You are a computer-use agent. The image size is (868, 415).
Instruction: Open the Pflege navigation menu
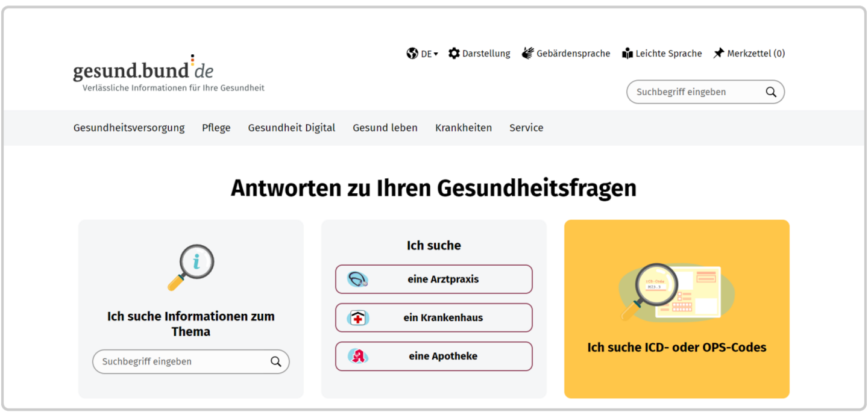pos(216,128)
